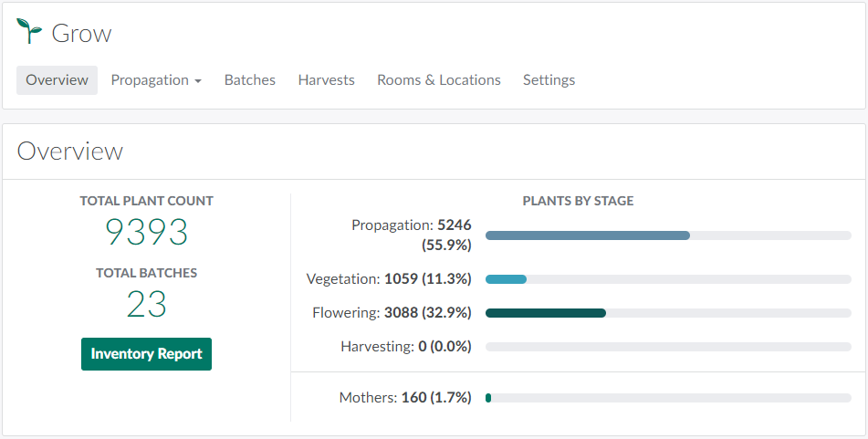Click the Mothers: 160 label

coord(404,398)
